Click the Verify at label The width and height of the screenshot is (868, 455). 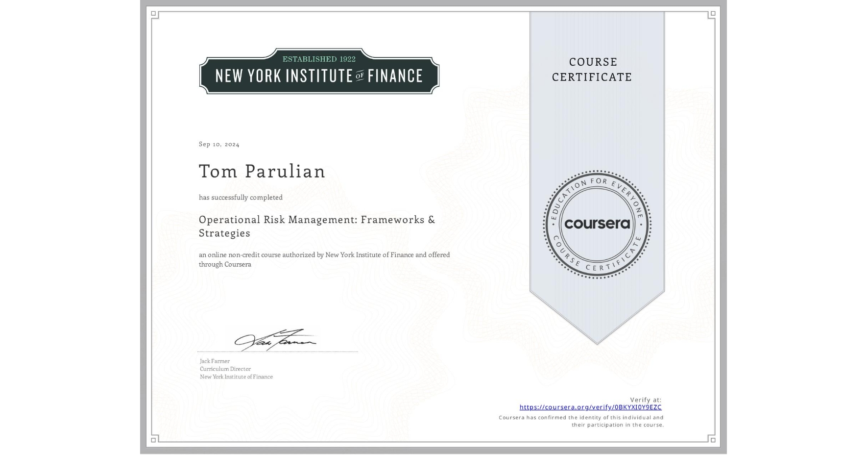click(645, 399)
